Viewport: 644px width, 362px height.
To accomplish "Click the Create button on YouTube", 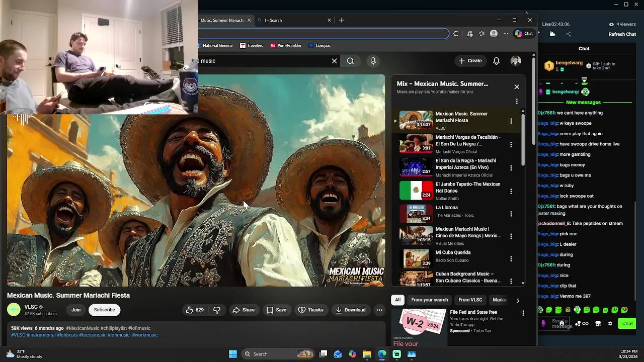I will [x=470, y=61].
